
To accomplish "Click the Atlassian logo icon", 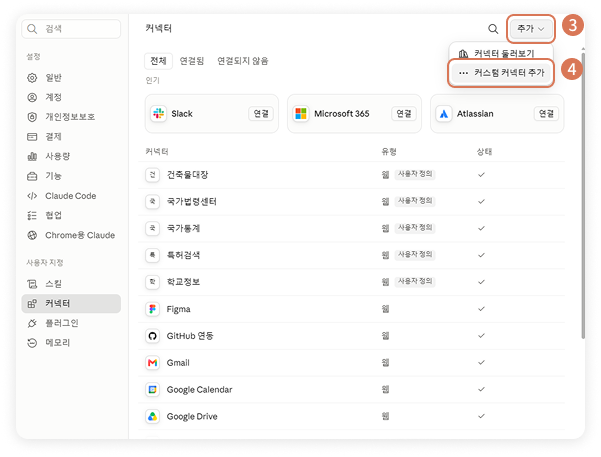I will point(443,113).
